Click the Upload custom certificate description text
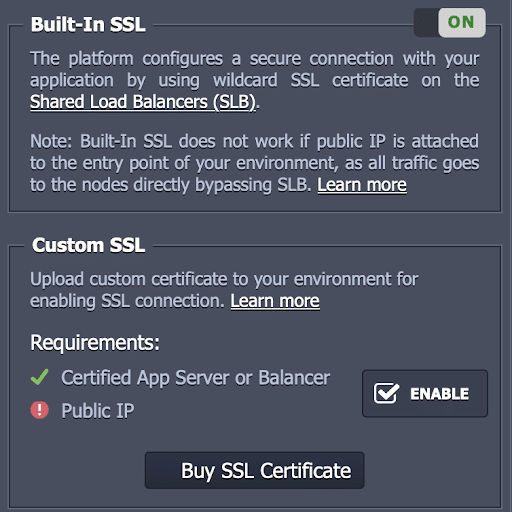Image resolution: width=512 pixels, height=512 pixels. pyautogui.click(x=224, y=290)
